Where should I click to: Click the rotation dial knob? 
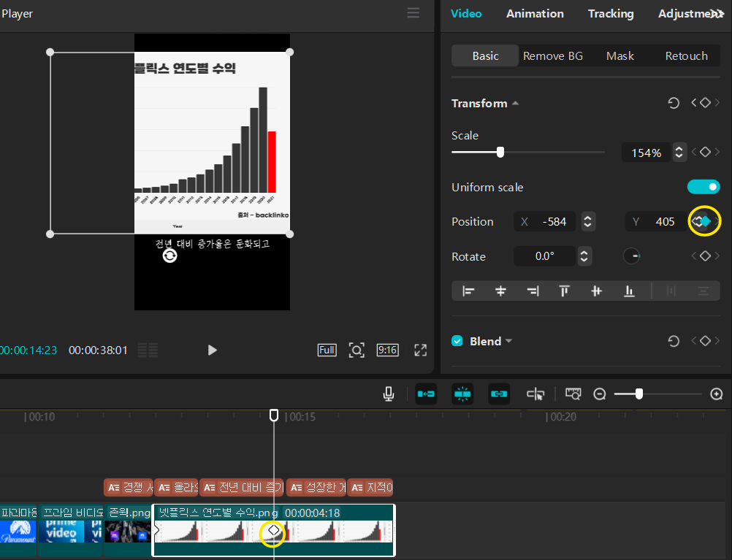(631, 256)
